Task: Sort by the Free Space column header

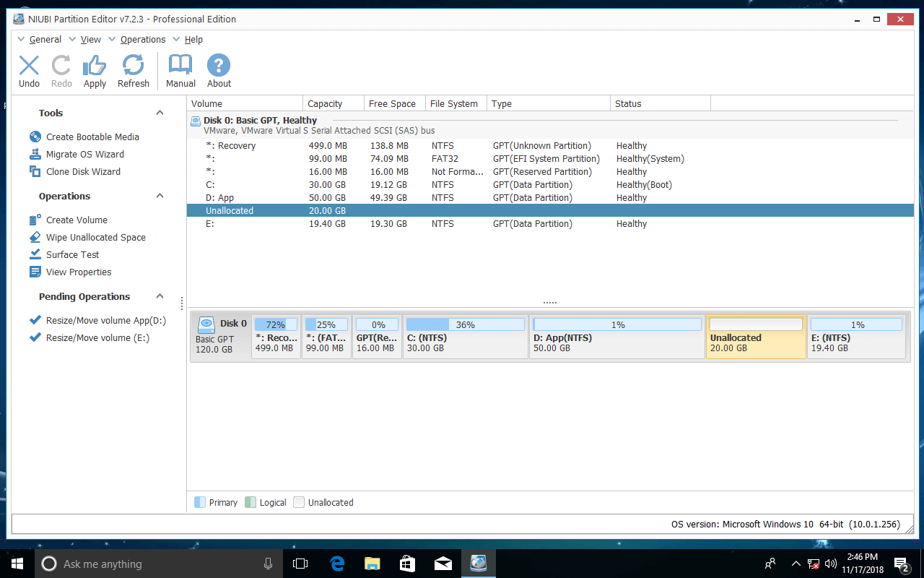Action: (394, 103)
